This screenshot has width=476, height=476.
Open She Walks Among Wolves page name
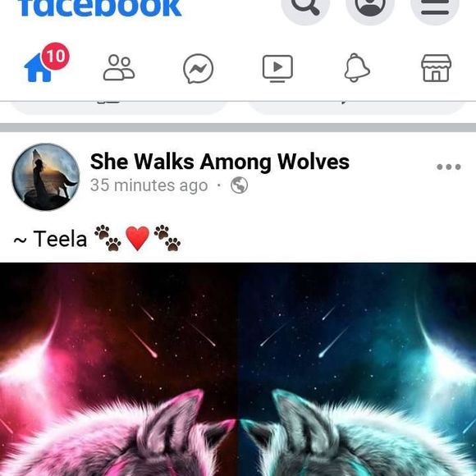click(220, 162)
